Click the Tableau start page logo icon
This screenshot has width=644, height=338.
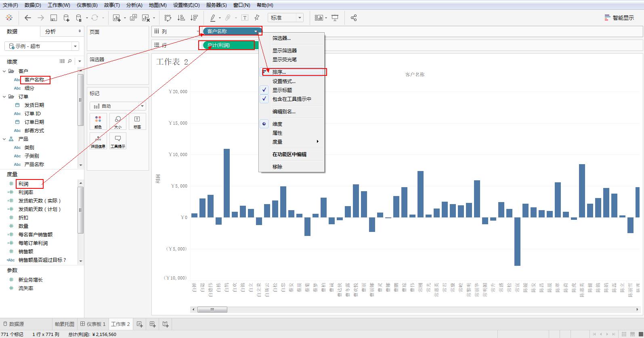tap(9, 18)
